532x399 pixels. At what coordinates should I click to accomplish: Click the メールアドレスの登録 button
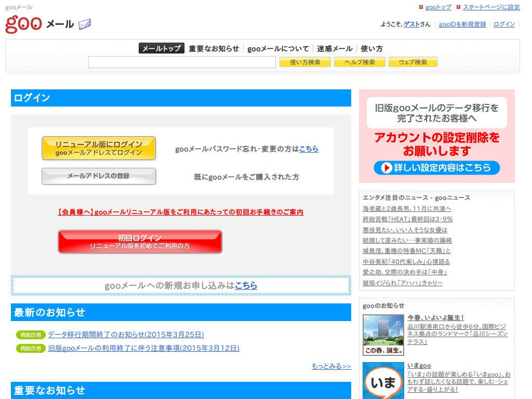[99, 176]
